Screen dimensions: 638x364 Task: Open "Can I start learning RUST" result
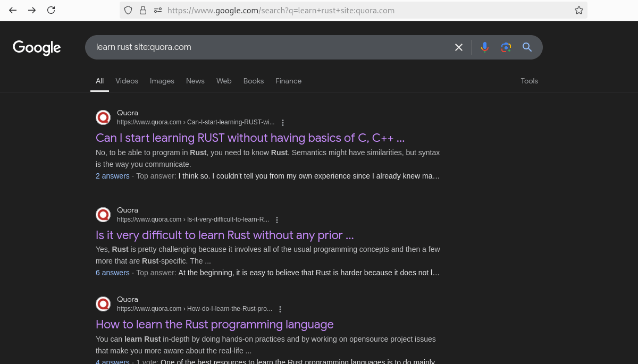click(250, 138)
